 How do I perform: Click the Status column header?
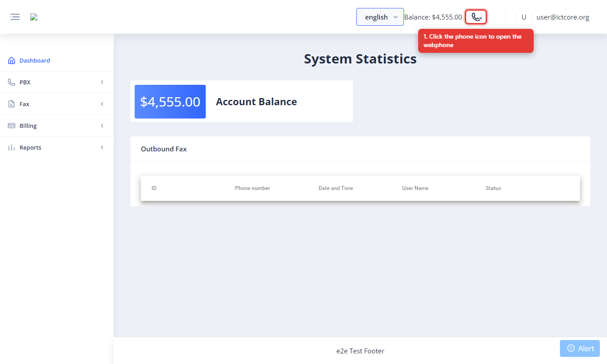click(x=493, y=188)
